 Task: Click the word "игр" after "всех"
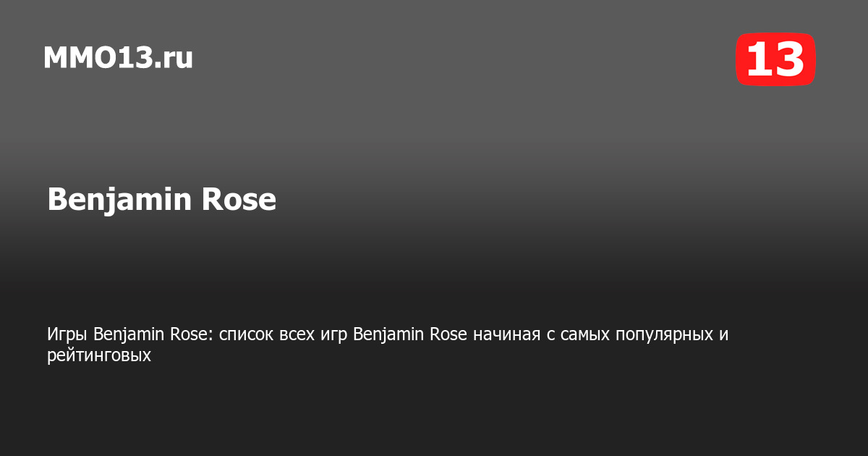point(336,335)
